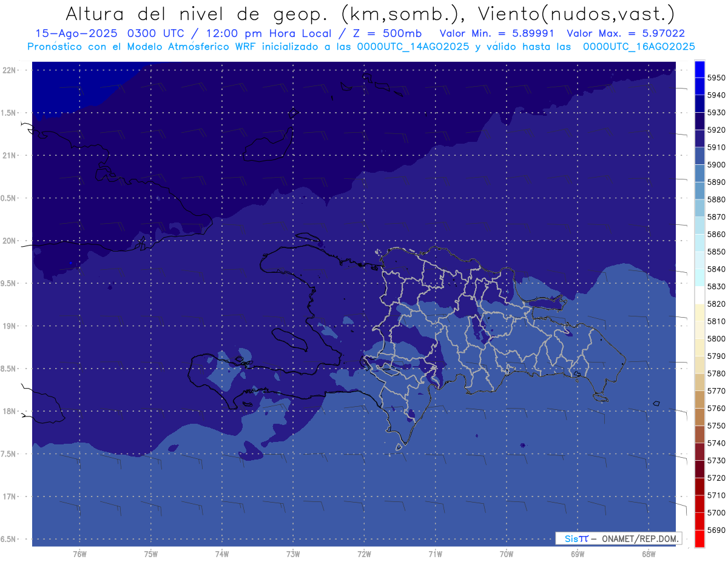The width and height of the screenshot is (728, 562).
Task: Select the bright red swatch below 5690
Action: tap(699, 538)
